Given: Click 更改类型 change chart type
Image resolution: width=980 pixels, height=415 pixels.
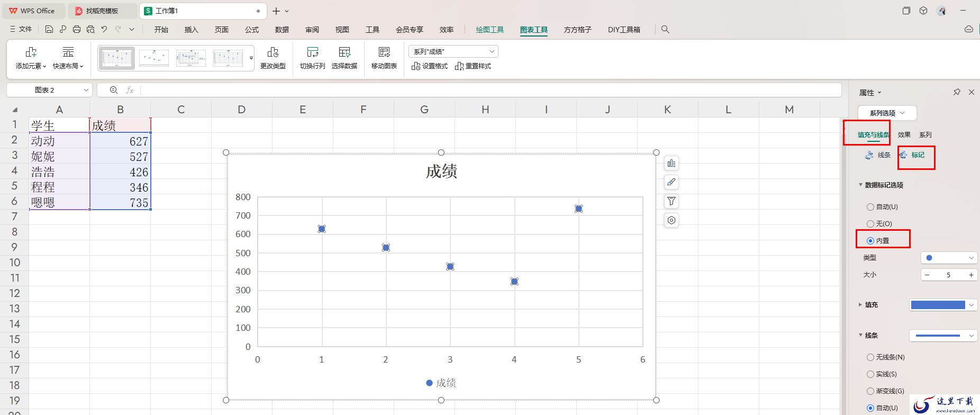Looking at the screenshot, I should click(273, 58).
